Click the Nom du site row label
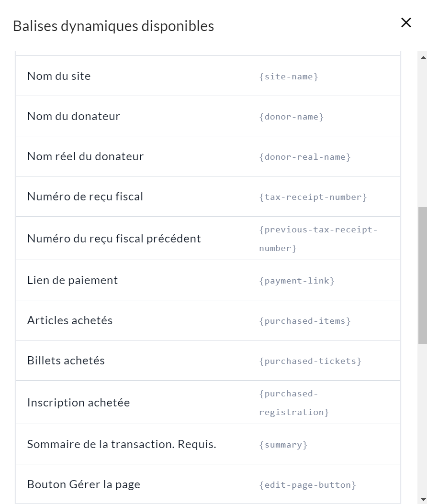This screenshot has height=504, width=427. [x=59, y=76]
